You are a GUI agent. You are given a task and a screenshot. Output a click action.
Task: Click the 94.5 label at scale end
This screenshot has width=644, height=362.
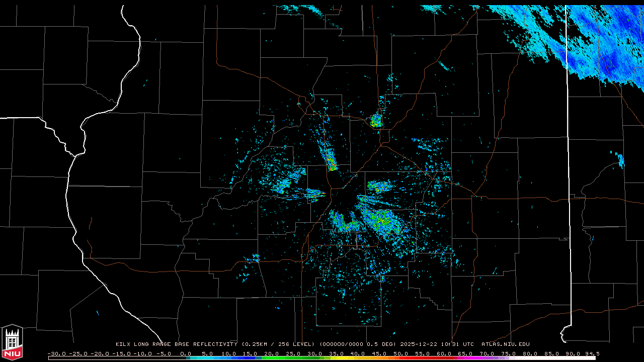591,353
